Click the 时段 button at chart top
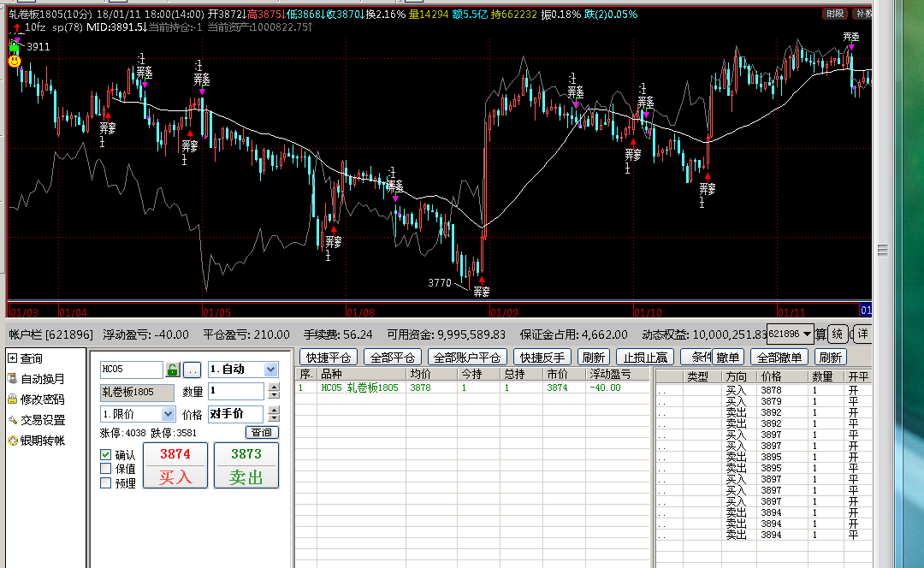The width and height of the screenshot is (924, 568). click(836, 14)
